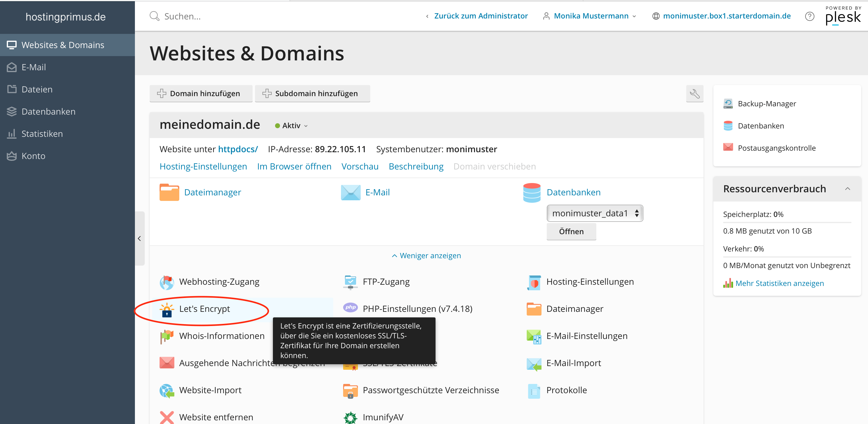Click the large Datenbanken cylinder icon
868x424 pixels.
(532, 193)
